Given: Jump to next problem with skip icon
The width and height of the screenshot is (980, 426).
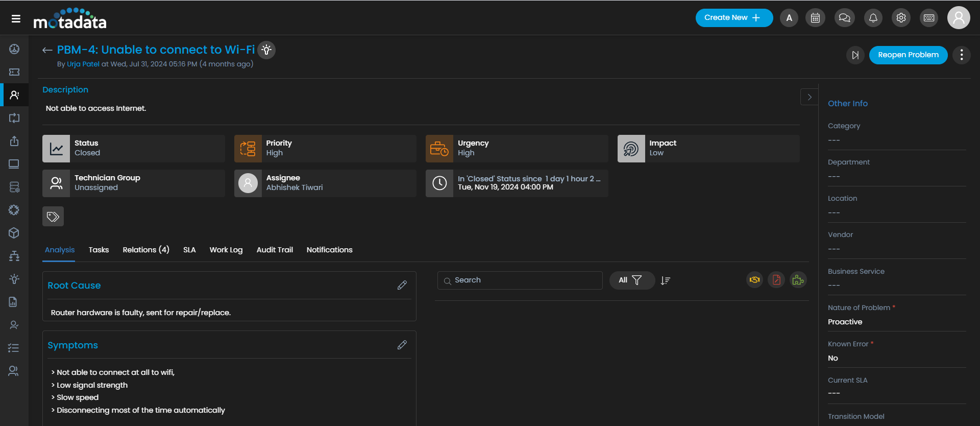Looking at the screenshot, I should [855, 55].
